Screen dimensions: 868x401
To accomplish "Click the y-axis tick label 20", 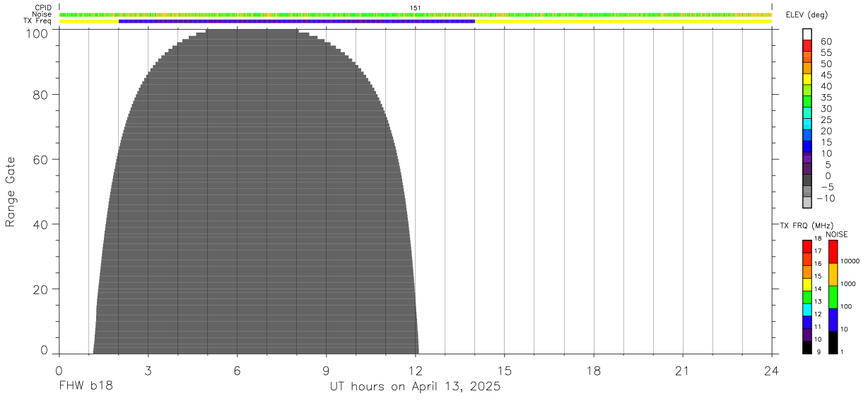I will (x=42, y=290).
